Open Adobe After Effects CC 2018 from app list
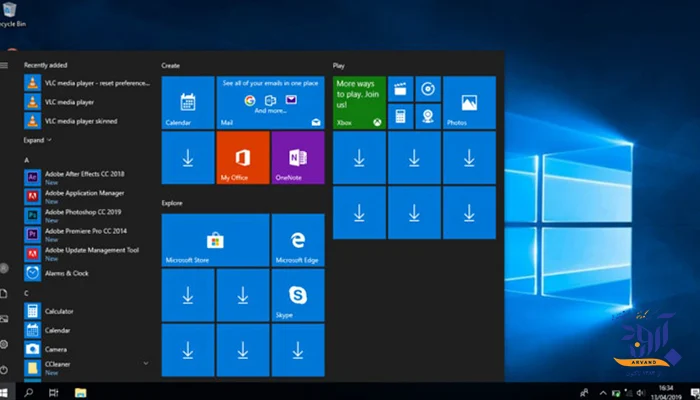700x400 pixels. pos(87,177)
